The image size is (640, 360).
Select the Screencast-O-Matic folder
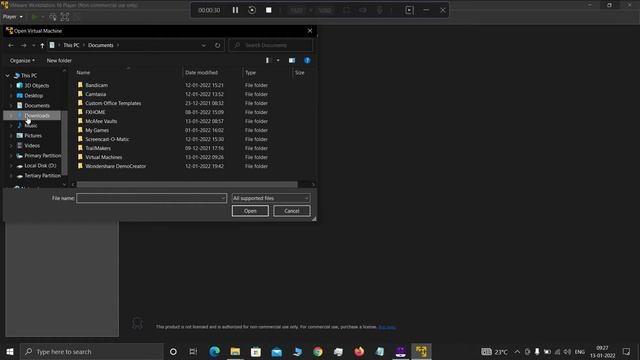107,139
